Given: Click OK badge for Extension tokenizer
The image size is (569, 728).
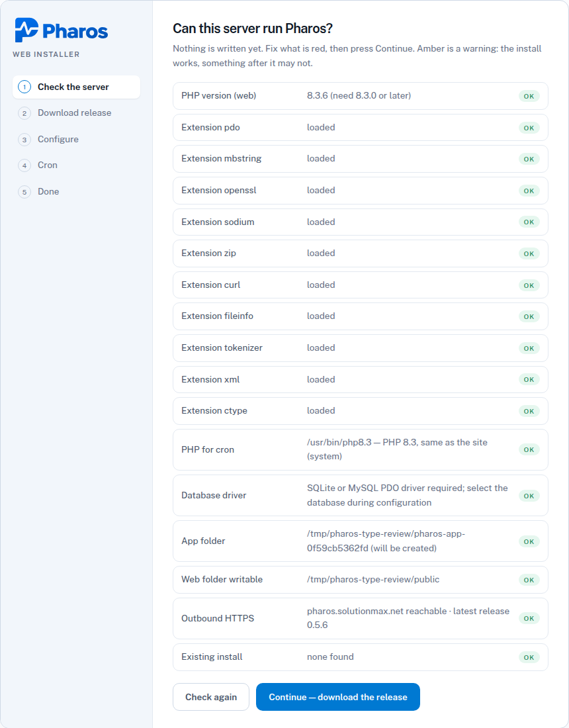Looking at the screenshot, I should [x=529, y=348].
